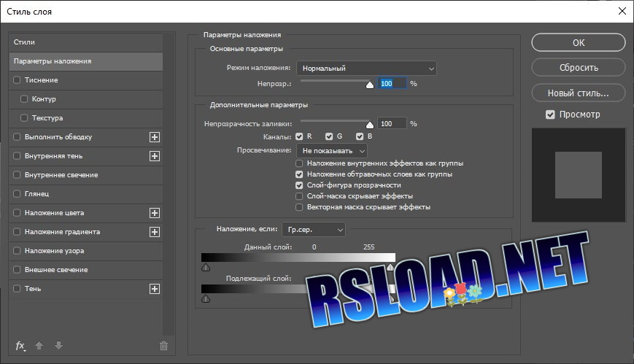
Task: Click Новый стиль... button
Action: [579, 93]
